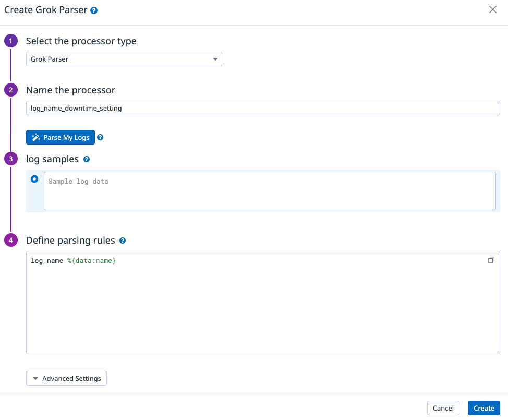
Task: Click step 4 circle indicator
Action: point(11,240)
